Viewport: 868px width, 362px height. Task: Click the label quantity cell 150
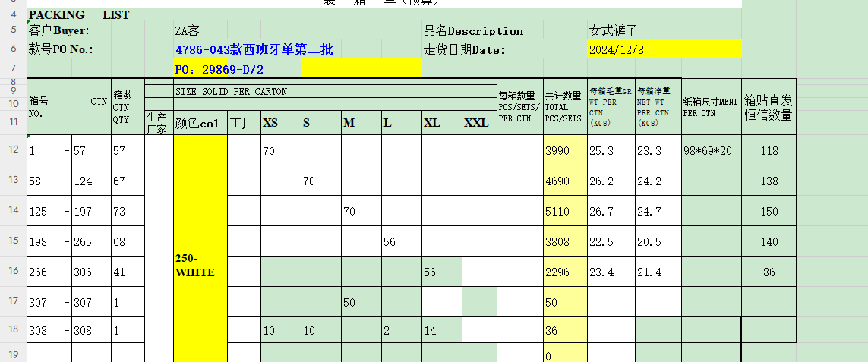pos(769,211)
